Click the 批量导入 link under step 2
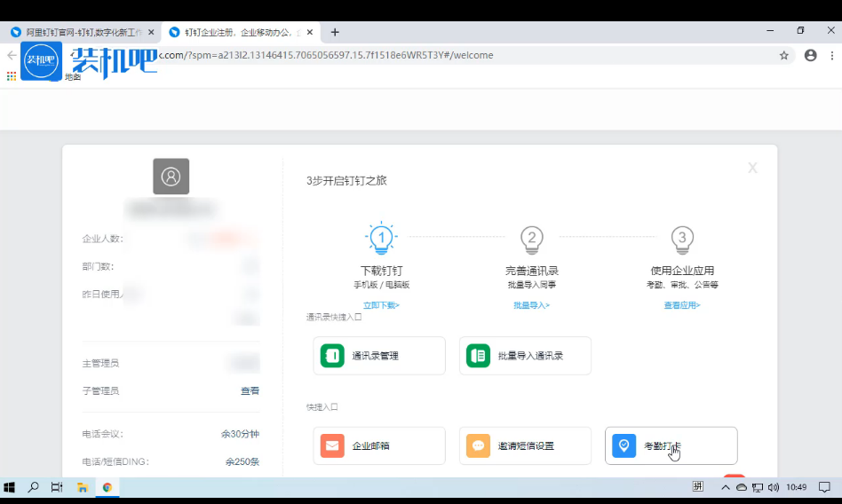This screenshot has height=504, width=842. 531,305
